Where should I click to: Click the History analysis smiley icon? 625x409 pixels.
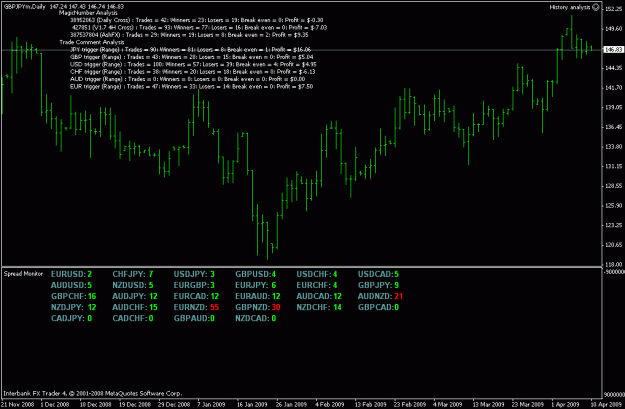pos(596,7)
